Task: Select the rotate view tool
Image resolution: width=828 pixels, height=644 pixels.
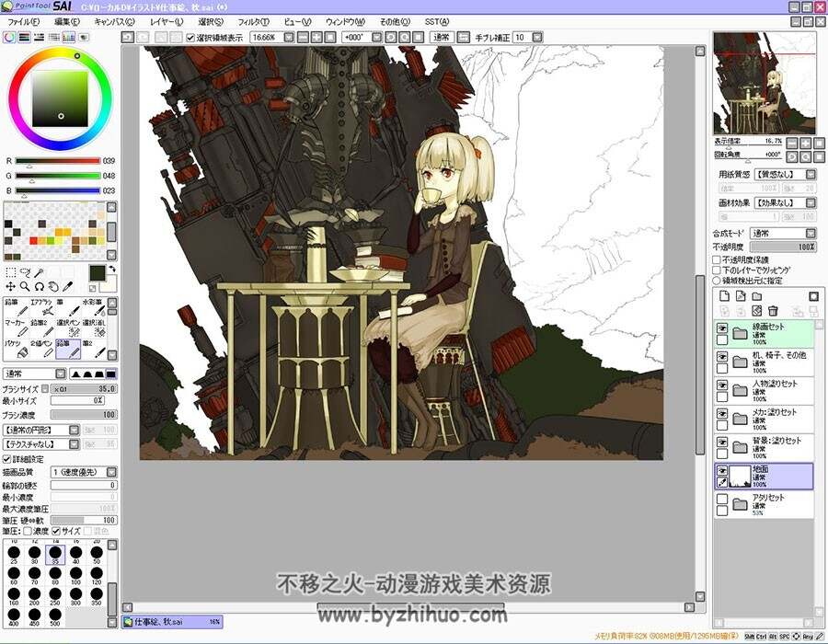Action: point(39,287)
